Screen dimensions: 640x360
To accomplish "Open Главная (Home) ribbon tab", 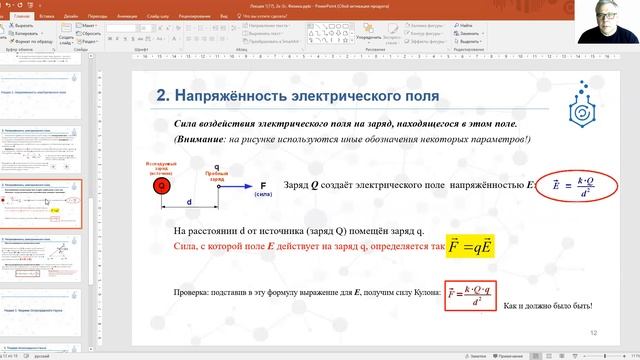I will (x=22, y=16).
